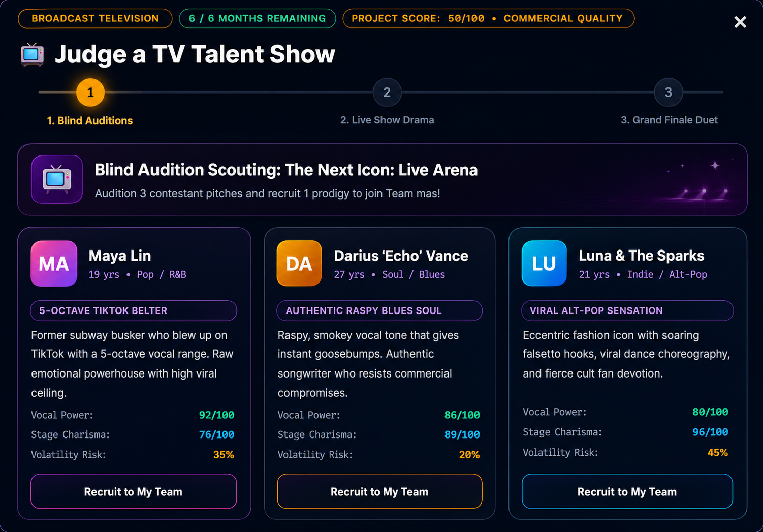Close the talent show dialog
Image resolution: width=763 pixels, height=532 pixels.
coord(740,22)
